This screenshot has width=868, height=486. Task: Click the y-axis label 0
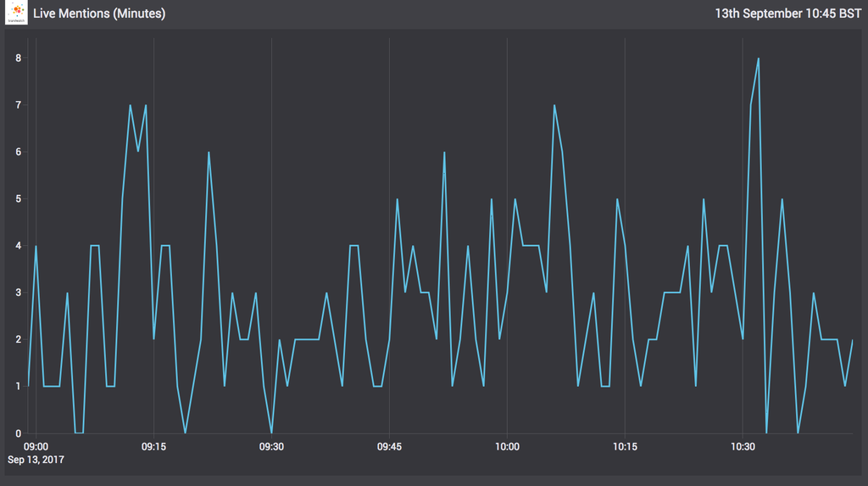pos(17,433)
